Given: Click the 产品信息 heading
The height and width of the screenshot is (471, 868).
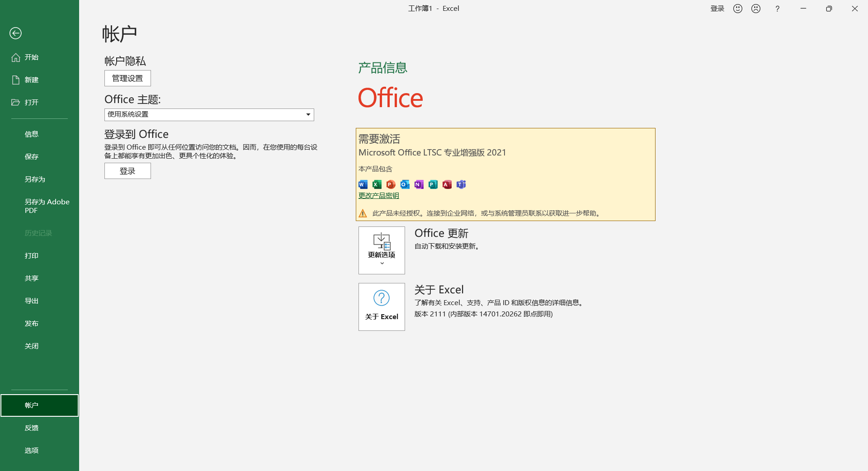Looking at the screenshot, I should tap(383, 68).
